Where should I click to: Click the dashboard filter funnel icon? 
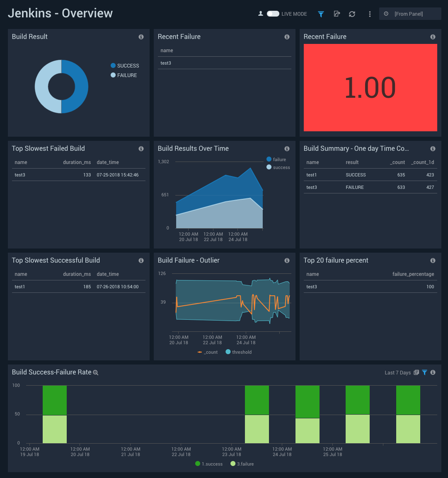point(321,14)
